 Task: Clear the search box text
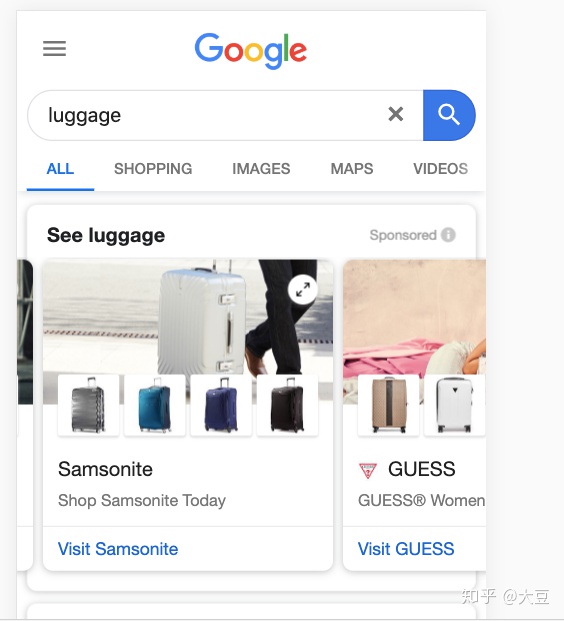point(396,114)
